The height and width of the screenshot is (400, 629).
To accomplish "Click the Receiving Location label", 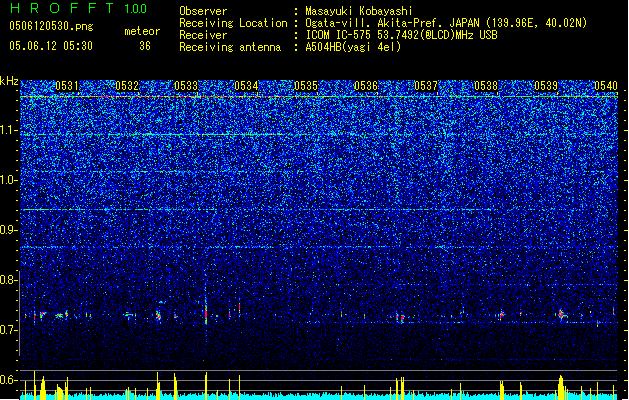I will click(233, 23).
